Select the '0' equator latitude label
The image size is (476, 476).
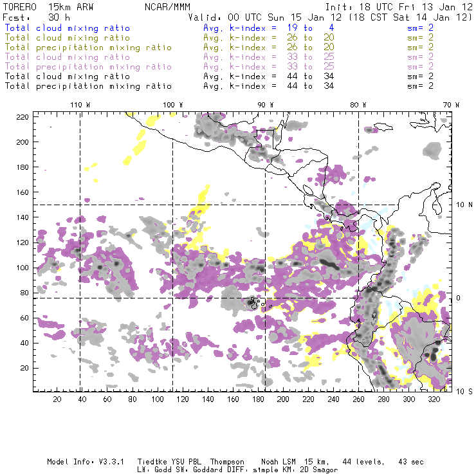(459, 298)
